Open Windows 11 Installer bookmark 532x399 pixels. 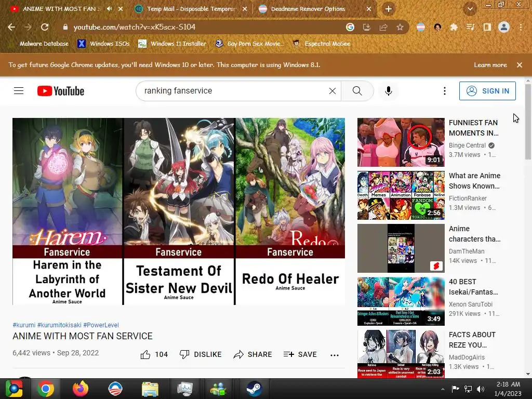[172, 44]
